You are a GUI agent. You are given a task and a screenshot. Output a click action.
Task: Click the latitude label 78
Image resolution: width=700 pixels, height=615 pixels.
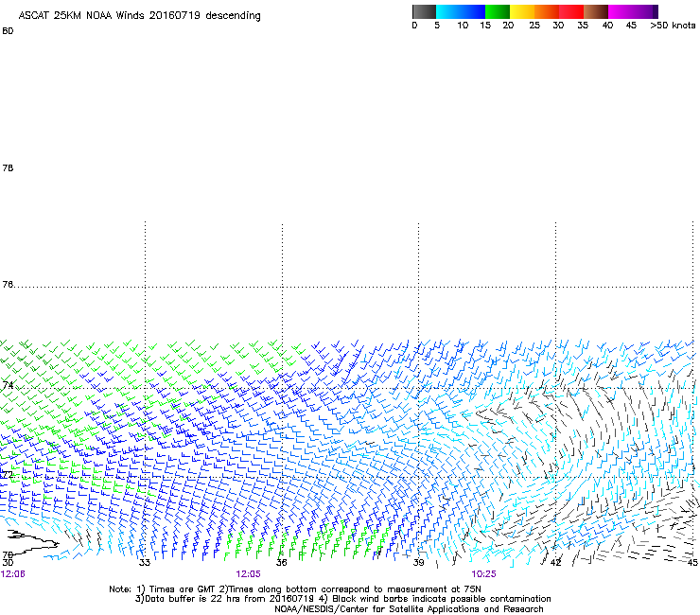8,167
